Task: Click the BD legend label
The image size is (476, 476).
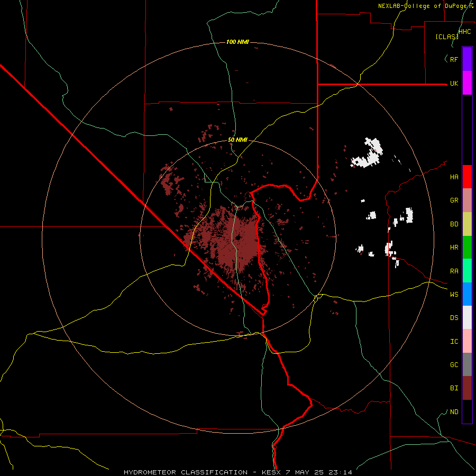Action: tap(454, 224)
